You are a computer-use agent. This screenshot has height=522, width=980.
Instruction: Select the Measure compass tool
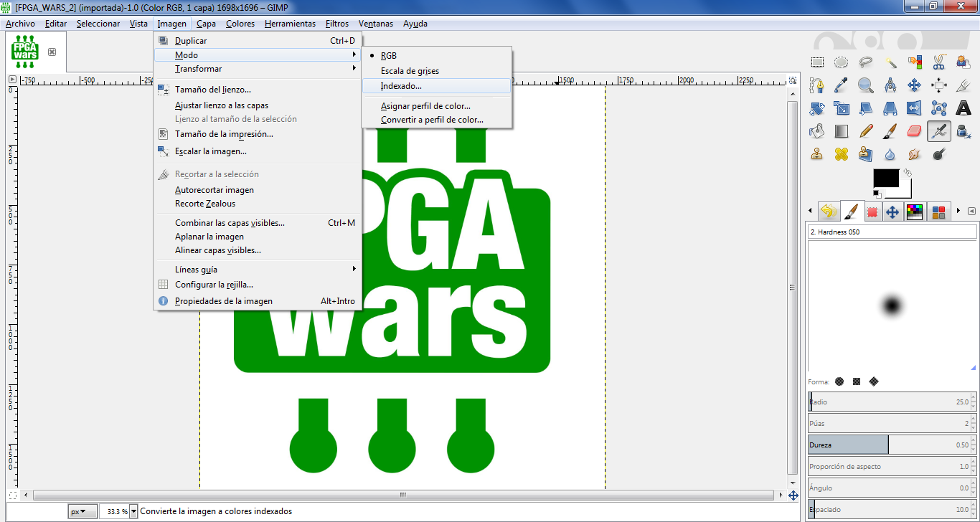click(890, 85)
